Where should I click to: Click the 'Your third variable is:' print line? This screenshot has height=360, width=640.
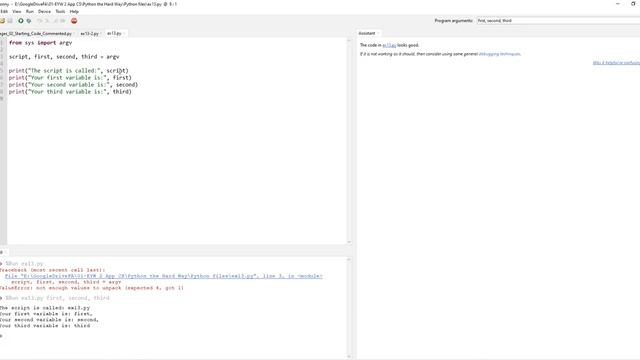click(70, 92)
